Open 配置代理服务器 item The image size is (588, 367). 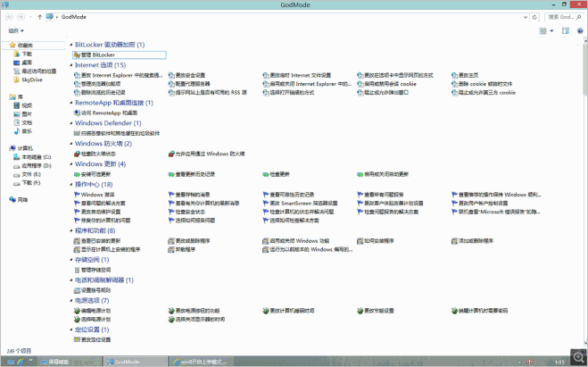point(189,84)
